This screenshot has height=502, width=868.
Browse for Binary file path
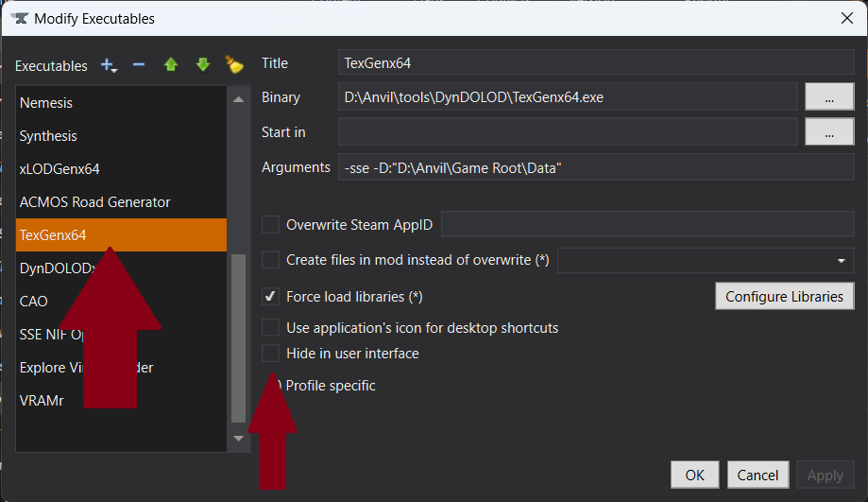pyautogui.click(x=828, y=96)
